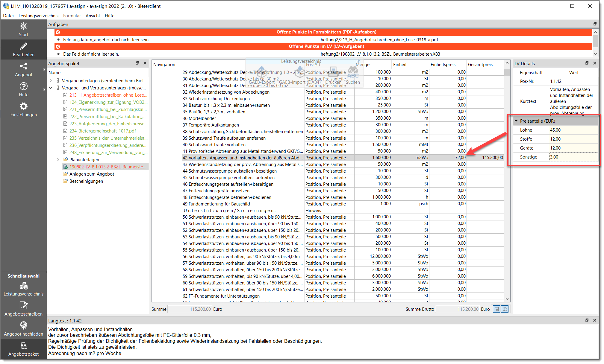Select Anlagen zum Angebot folder
604x364 pixels.
pyautogui.click(x=92, y=174)
